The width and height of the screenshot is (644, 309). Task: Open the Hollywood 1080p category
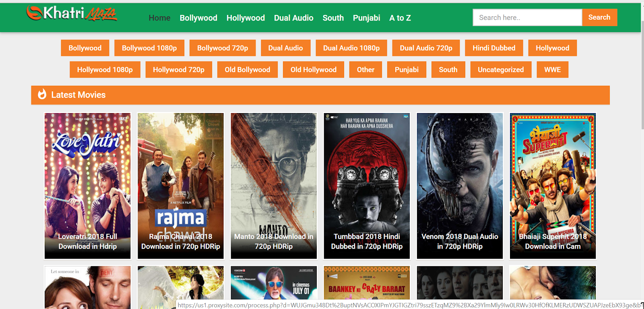105,70
